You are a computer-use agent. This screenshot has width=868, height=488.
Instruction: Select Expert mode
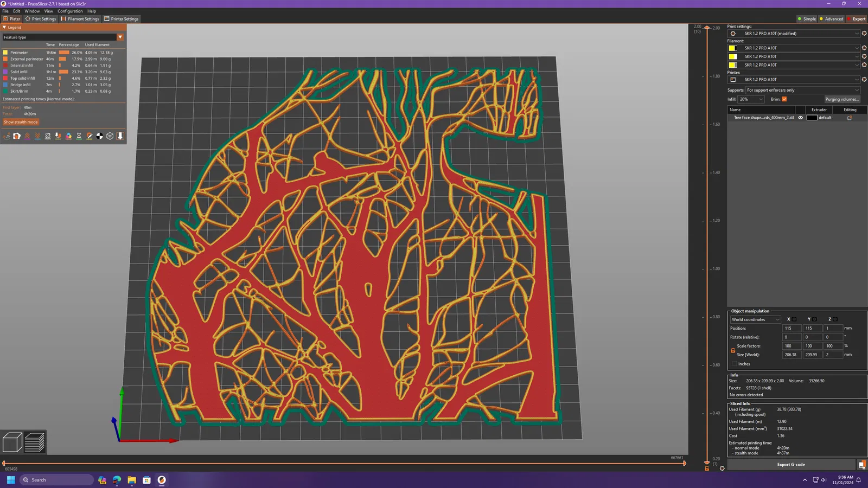pos(857,19)
